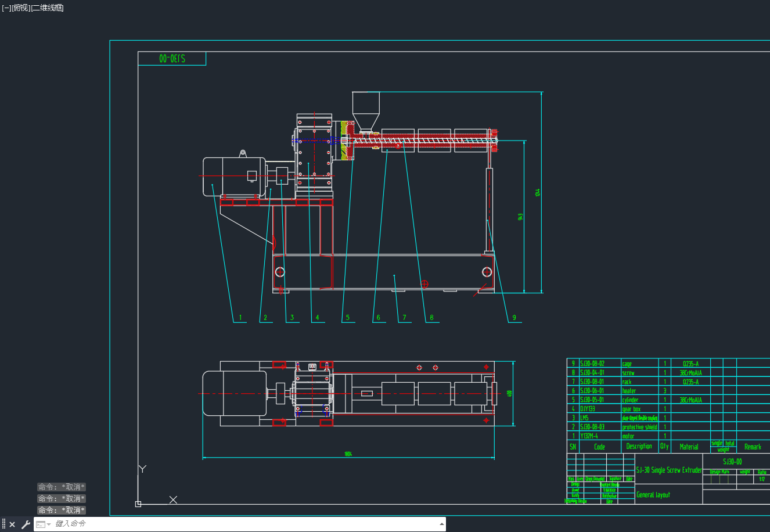Pick code SJ30-06-01 in the parts list

click(x=592, y=391)
